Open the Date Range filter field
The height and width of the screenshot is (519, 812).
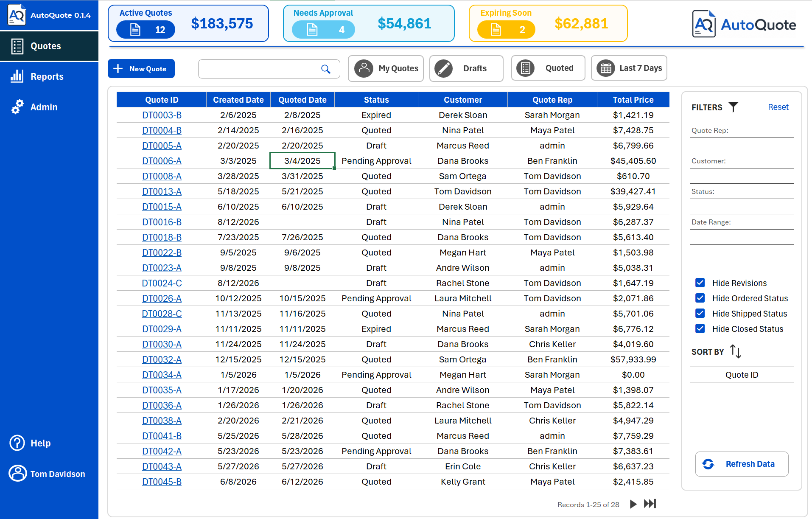click(742, 237)
